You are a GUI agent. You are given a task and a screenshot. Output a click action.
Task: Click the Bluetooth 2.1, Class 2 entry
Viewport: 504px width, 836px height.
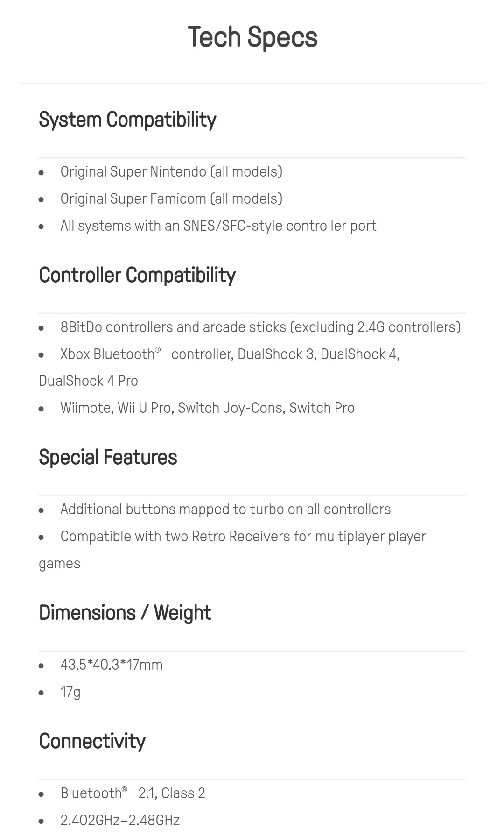[x=133, y=793]
